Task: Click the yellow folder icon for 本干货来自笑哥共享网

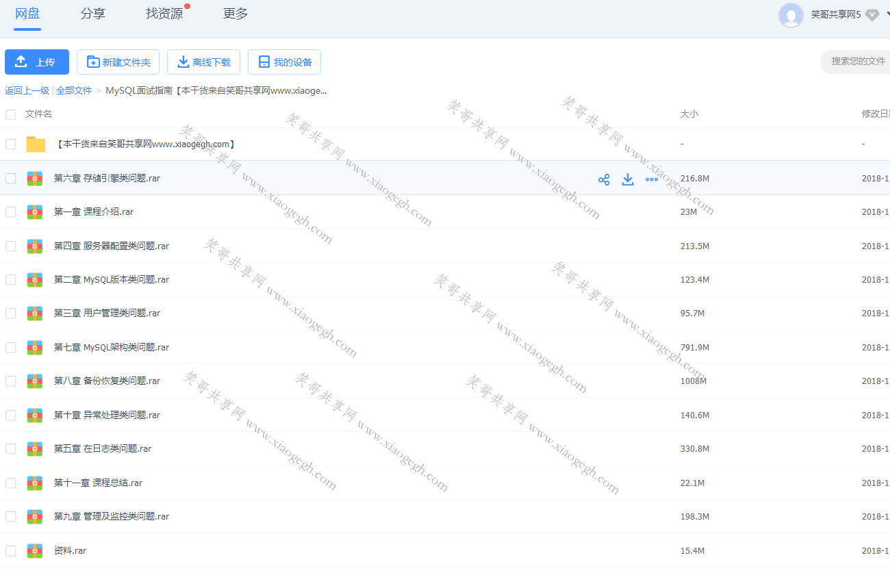Action: pyautogui.click(x=36, y=144)
